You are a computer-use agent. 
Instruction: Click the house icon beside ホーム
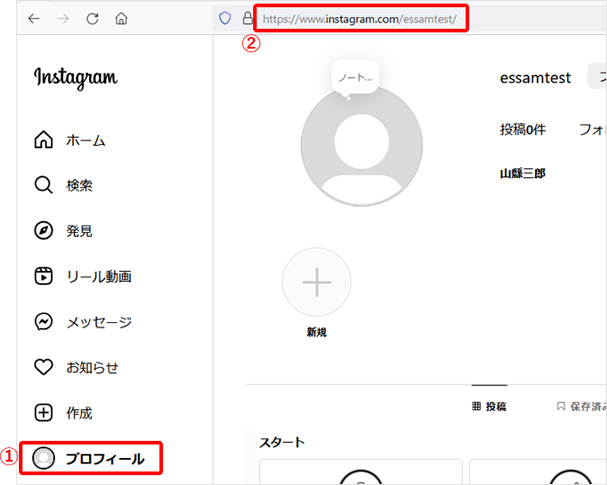click(43, 140)
